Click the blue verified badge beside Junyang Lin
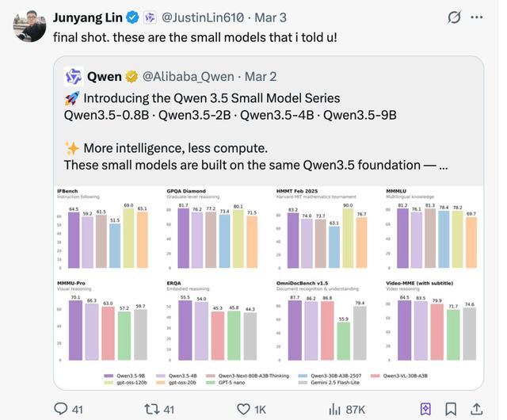 pos(133,17)
